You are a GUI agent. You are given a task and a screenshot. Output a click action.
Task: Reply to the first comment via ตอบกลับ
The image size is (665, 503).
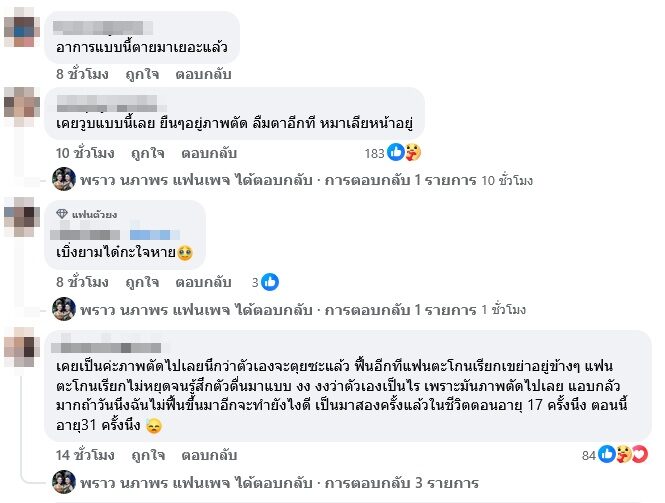point(203,75)
